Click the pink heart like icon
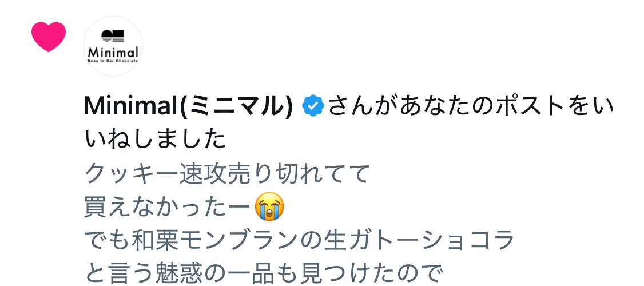 [49, 37]
